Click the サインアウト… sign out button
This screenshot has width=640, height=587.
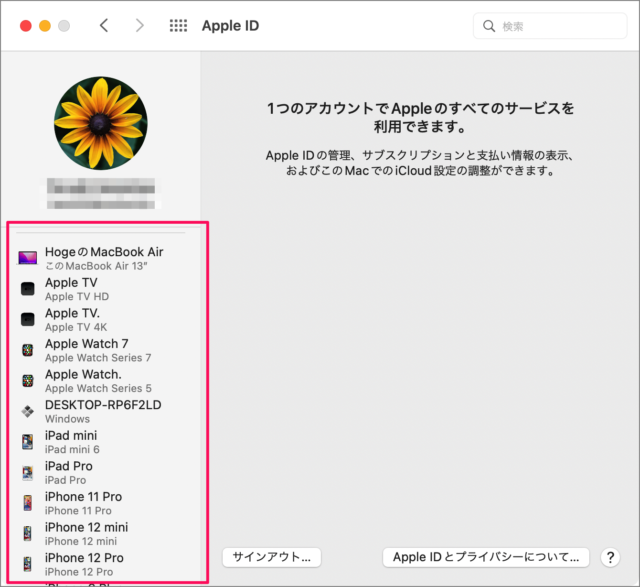pyautogui.click(x=272, y=557)
